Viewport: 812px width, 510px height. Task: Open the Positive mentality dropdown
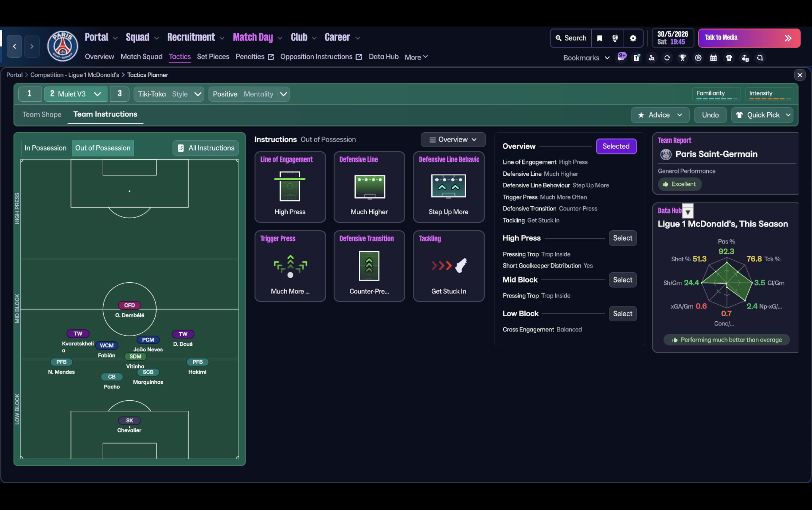pos(284,94)
